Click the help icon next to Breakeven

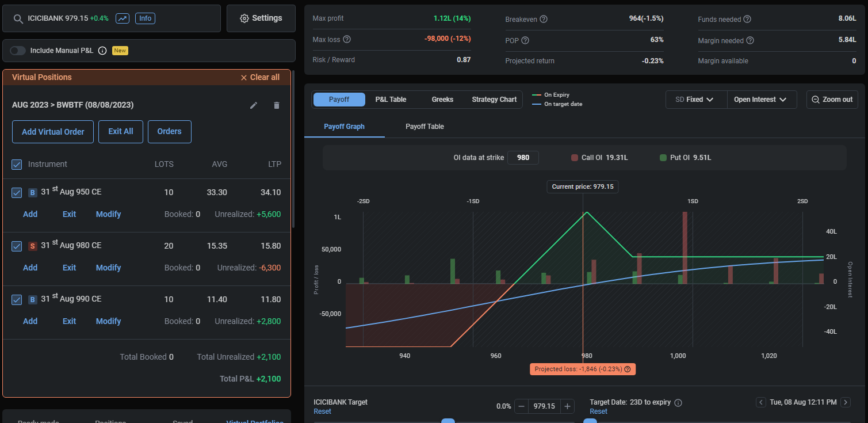[544, 19]
